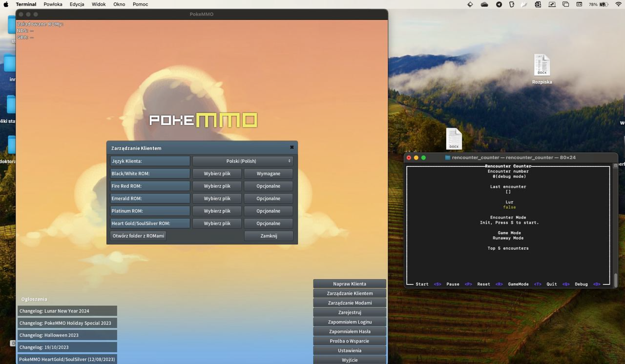Click the cloud storage menu bar icon

(x=484, y=4)
